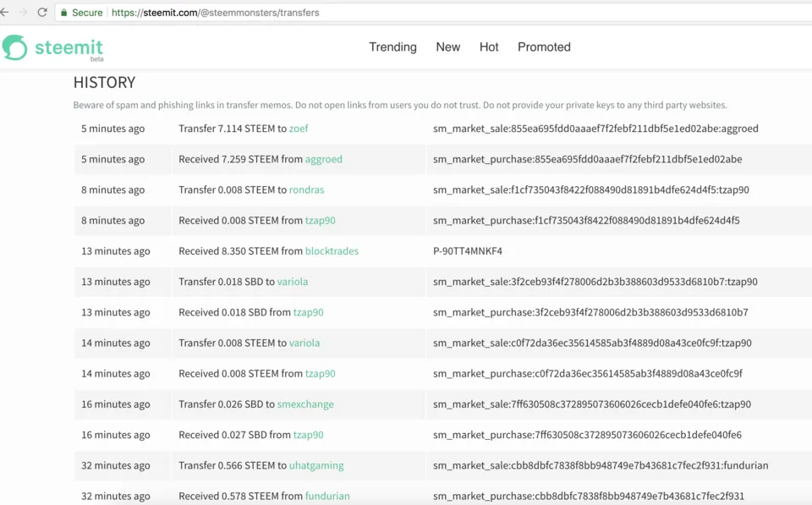Screen dimensions: 812x505
Task: Click 'Transfer 7.114 STEEM to' text
Action: (233, 129)
